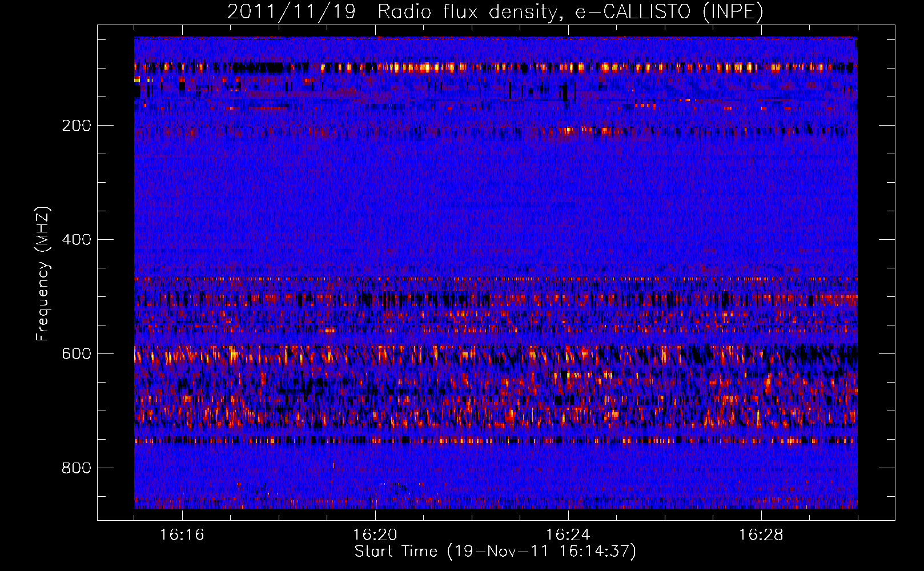Click the 16:28 time tick label
Screen dimensions: 924x571
point(761,535)
